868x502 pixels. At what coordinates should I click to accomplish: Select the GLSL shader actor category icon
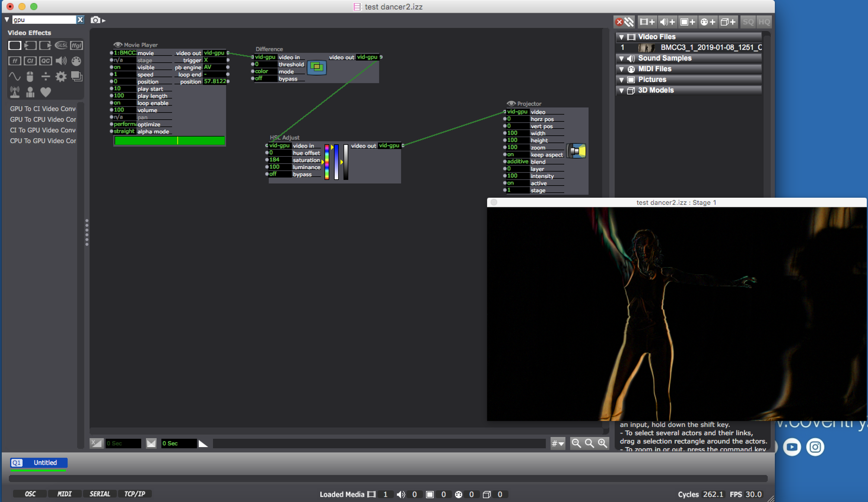(61, 45)
